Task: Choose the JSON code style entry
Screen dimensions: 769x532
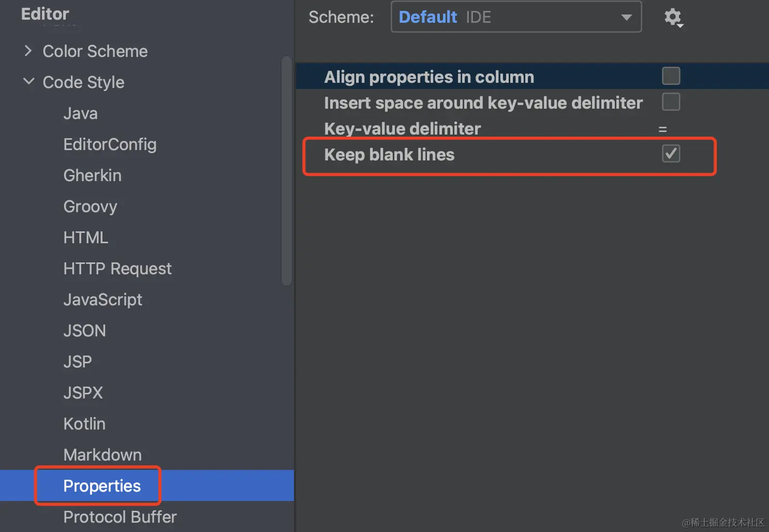Action: tap(84, 331)
